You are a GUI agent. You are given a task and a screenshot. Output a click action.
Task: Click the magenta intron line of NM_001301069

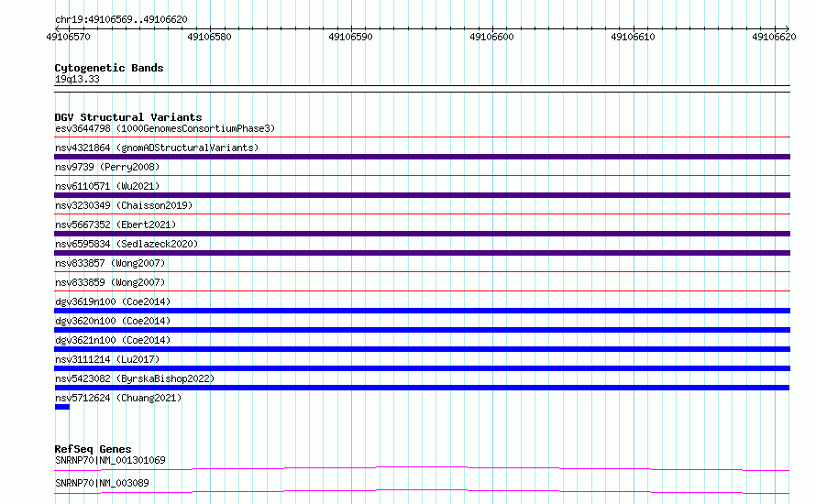pyautogui.click(x=422, y=468)
